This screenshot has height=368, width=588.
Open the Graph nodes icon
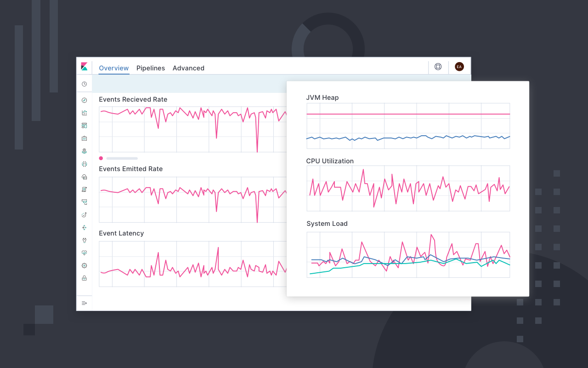click(84, 227)
